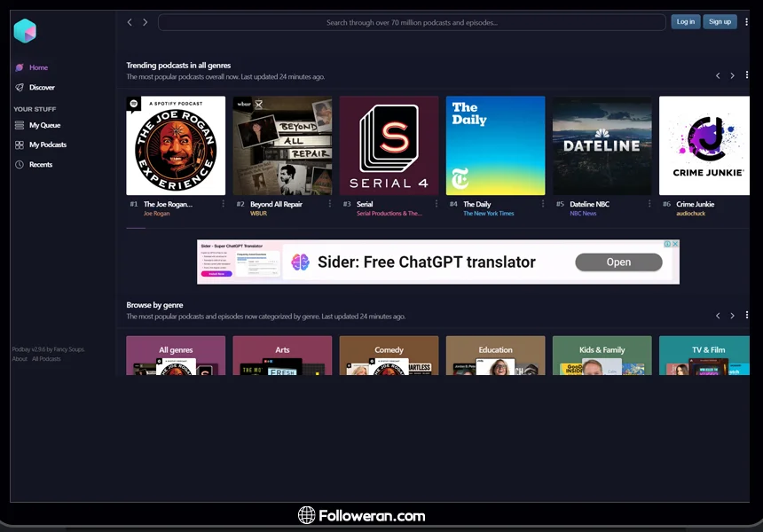
Task: Navigate forward using top bar arrow
Action: pos(146,22)
